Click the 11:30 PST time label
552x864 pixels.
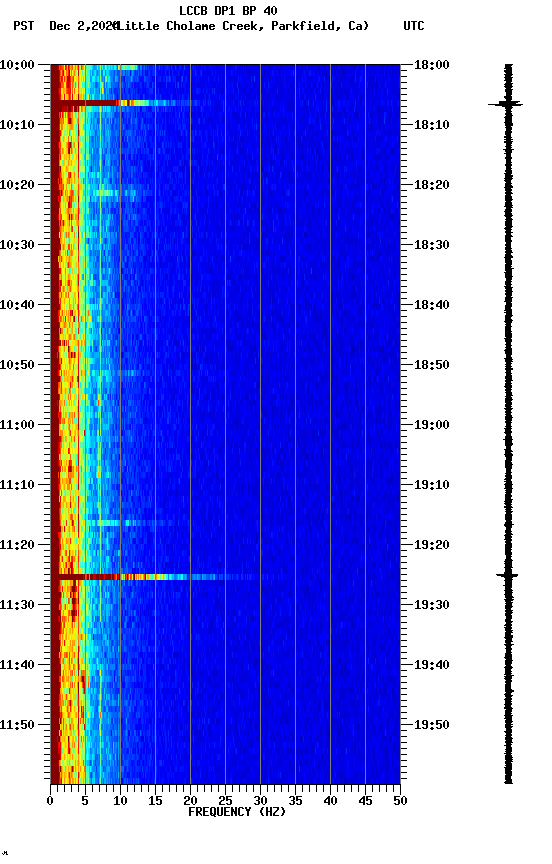click(x=17, y=605)
